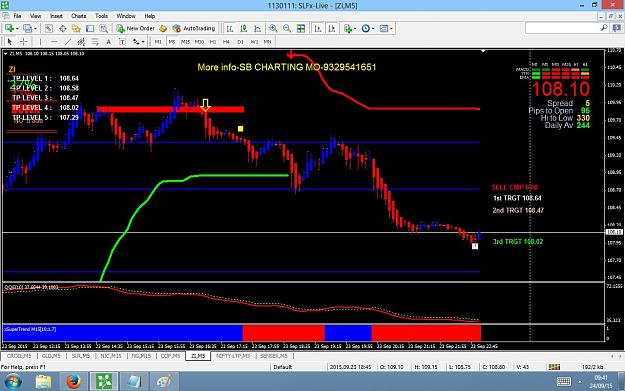Open the Templates icon
The image size is (625, 391).
pyautogui.click(x=384, y=28)
